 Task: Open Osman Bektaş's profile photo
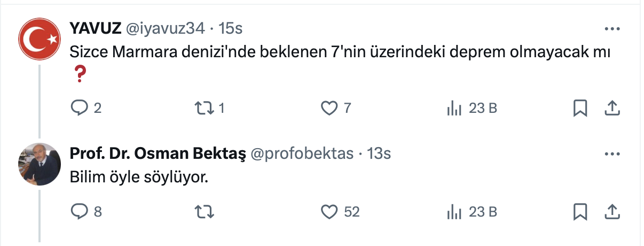click(x=40, y=164)
